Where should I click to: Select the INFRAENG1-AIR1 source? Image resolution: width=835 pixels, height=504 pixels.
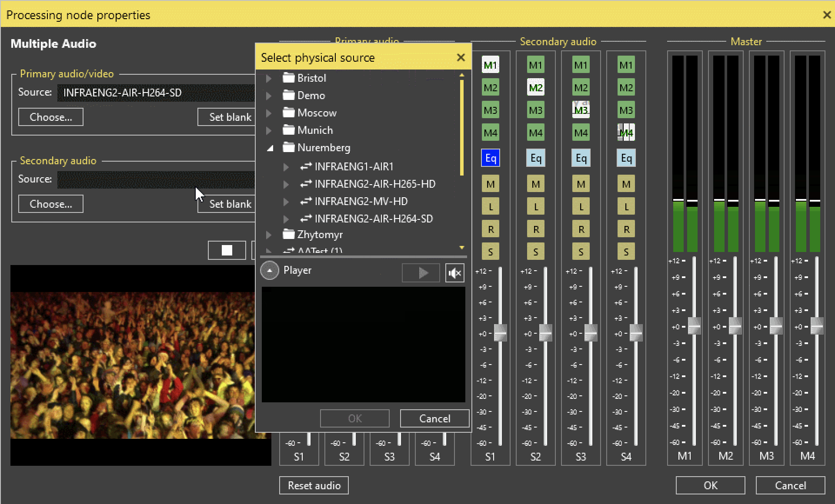point(354,167)
